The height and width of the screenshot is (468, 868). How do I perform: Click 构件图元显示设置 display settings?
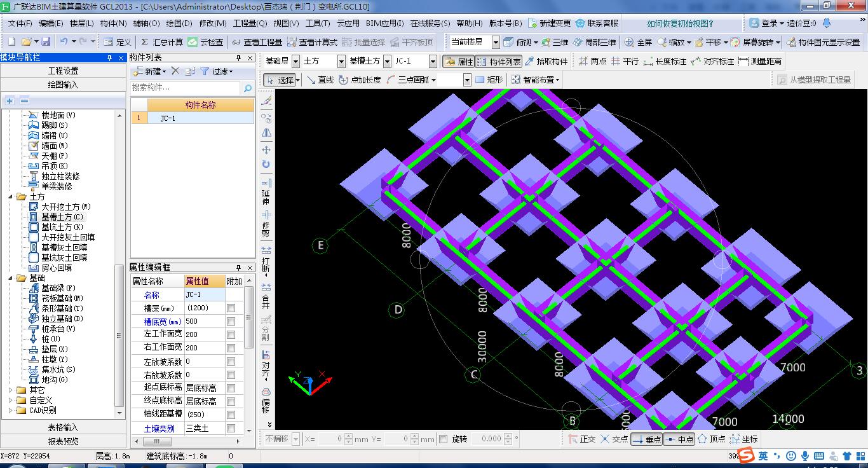click(x=823, y=42)
